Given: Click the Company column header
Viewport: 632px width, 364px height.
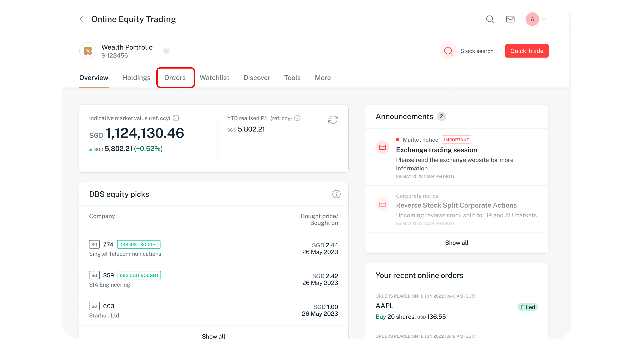Looking at the screenshot, I should click(x=102, y=216).
